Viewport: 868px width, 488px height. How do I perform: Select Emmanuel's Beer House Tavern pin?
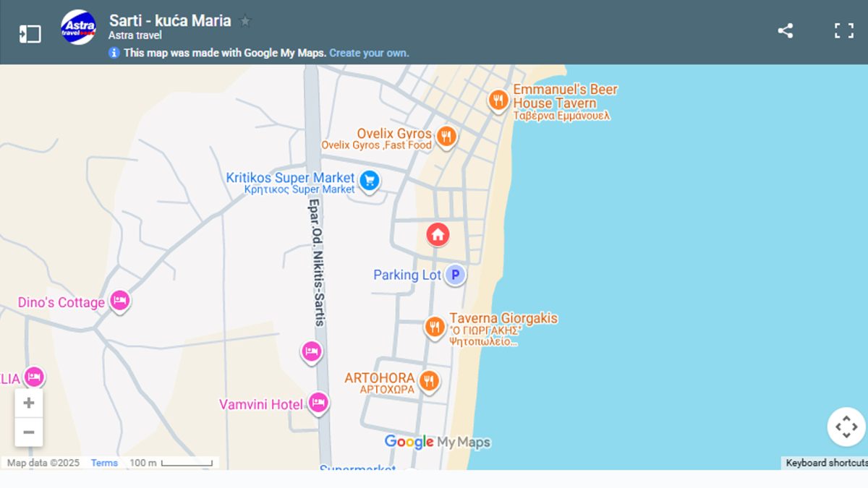point(498,100)
